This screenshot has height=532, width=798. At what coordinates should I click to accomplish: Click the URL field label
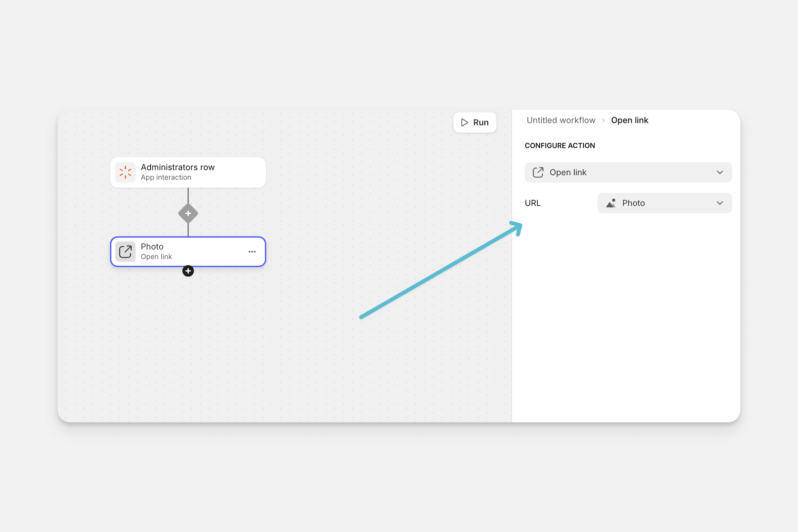pyautogui.click(x=532, y=203)
